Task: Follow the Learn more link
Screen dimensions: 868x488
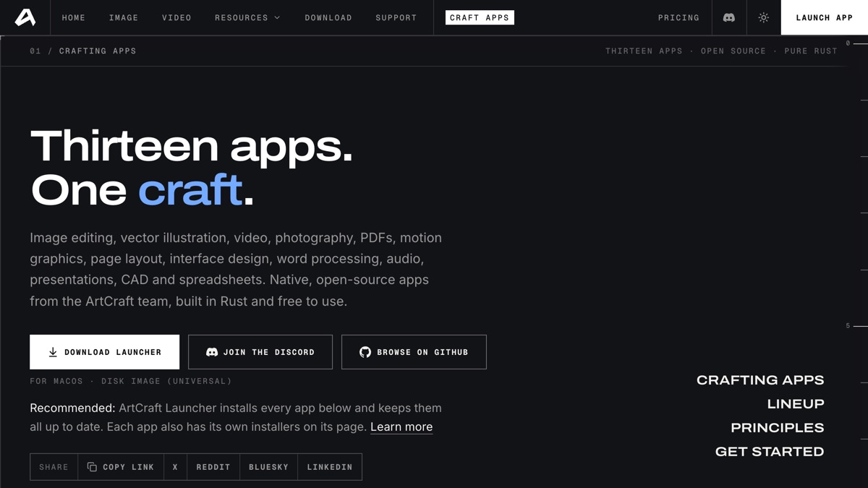Action: tap(401, 427)
